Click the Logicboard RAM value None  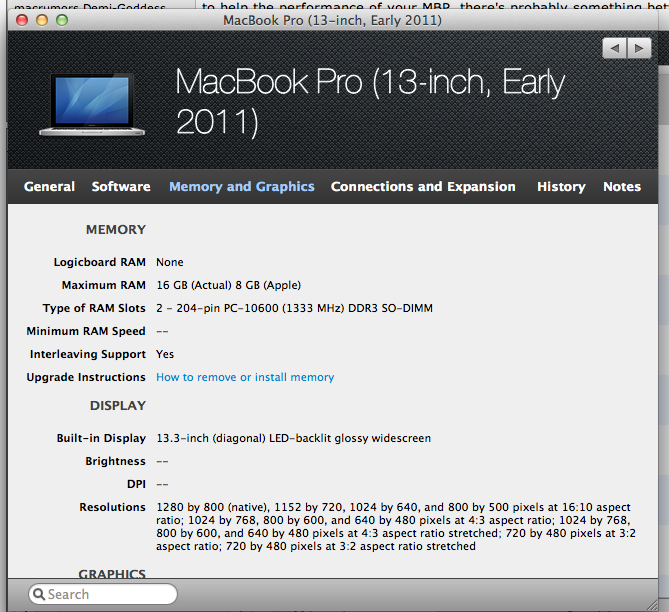coord(170,262)
